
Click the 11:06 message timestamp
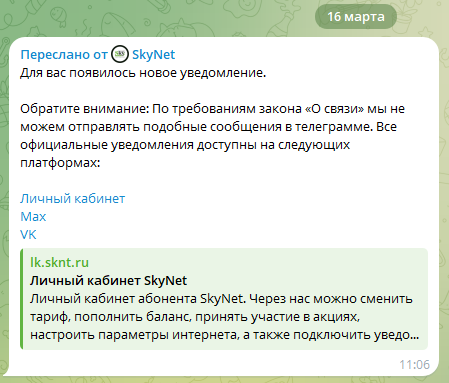(415, 365)
